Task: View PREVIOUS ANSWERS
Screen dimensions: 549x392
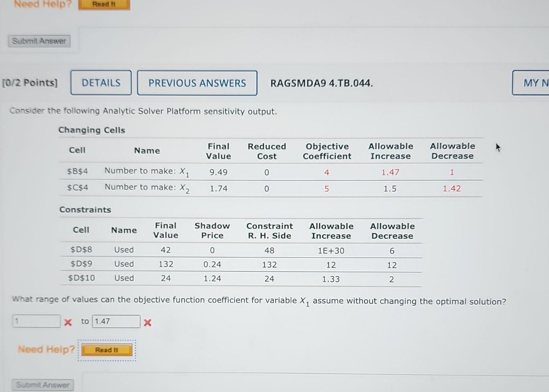Action: 197,83
